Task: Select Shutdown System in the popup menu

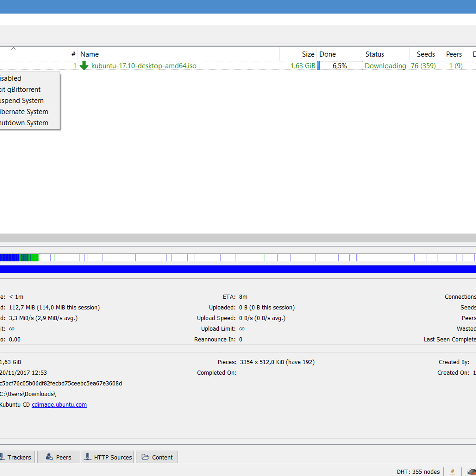Action: (x=30, y=123)
